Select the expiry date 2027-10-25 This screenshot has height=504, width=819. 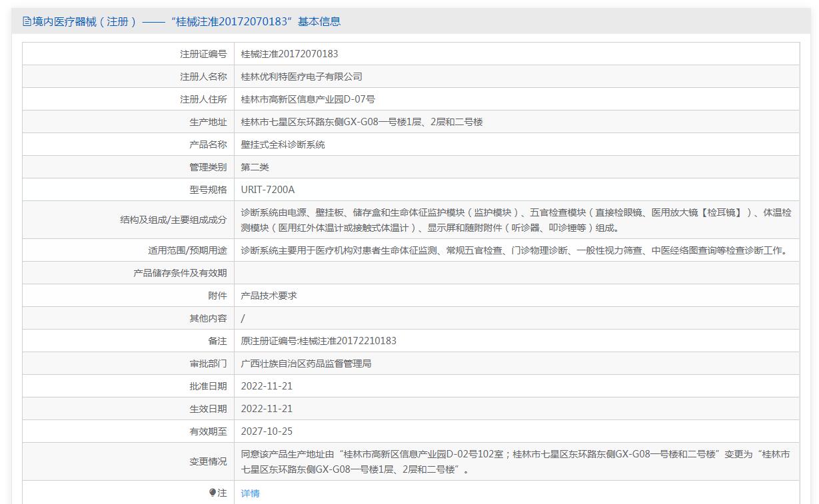coord(267,431)
